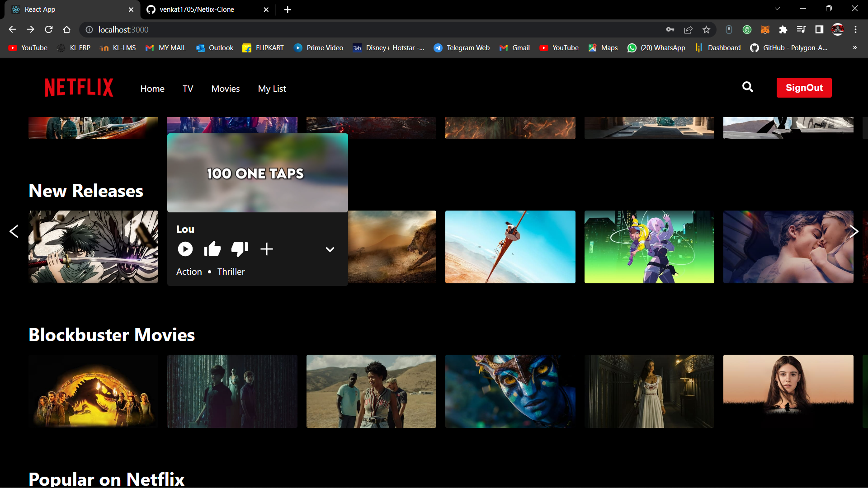
Task: Click the Thriller genre label
Action: coord(231,272)
